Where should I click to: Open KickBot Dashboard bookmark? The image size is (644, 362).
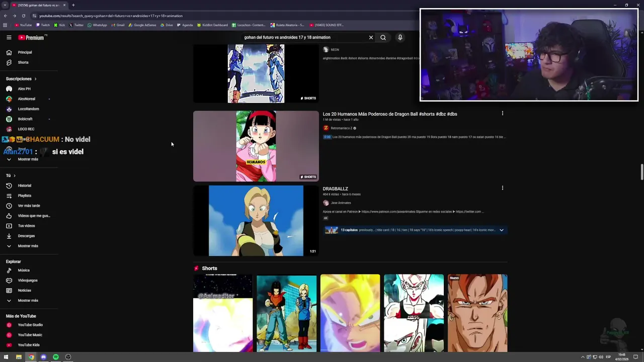click(212, 25)
